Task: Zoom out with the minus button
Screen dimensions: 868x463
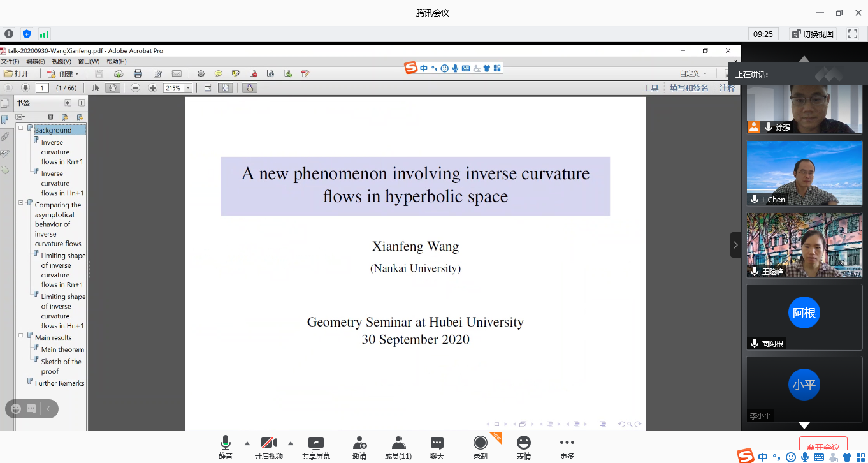Action: pyautogui.click(x=136, y=88)
